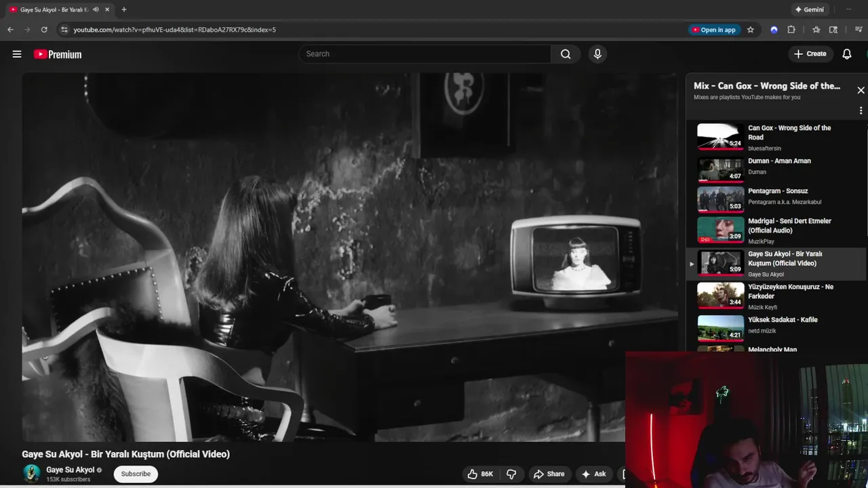Go to YouTube Premium home logo
The image size is (868, 488).
[x=58, y=54]
